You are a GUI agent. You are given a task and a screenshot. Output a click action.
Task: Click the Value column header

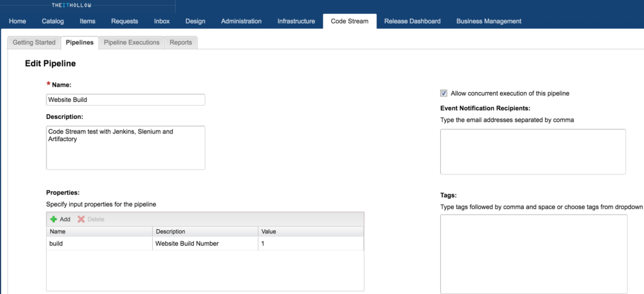click(x=311, y=232)
